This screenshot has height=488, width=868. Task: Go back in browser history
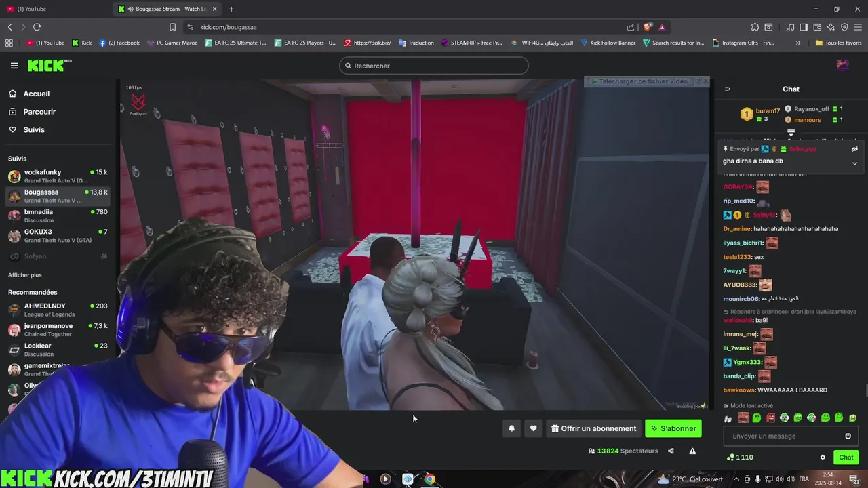pos(9,27)
